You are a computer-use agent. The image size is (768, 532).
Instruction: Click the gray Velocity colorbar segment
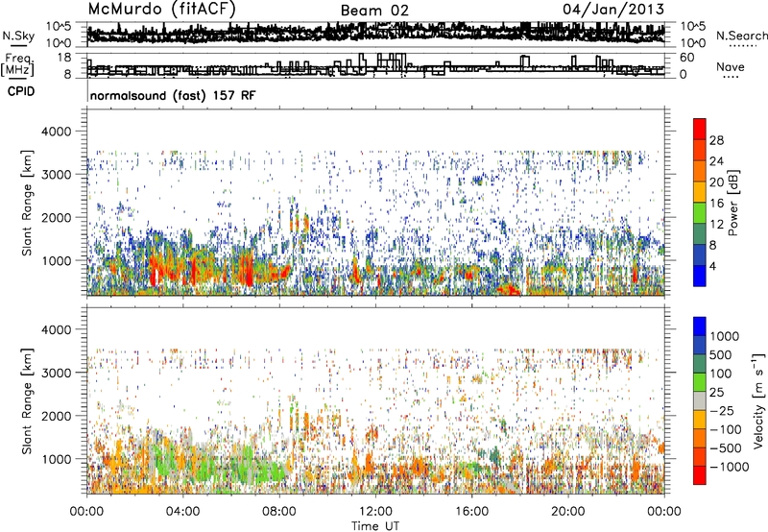700,400
